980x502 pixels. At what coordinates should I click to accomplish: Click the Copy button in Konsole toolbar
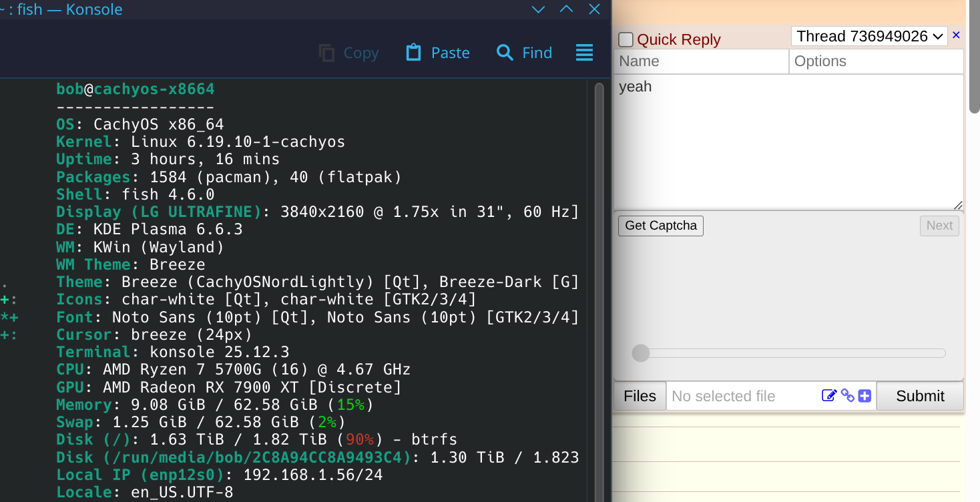[348, 53]
